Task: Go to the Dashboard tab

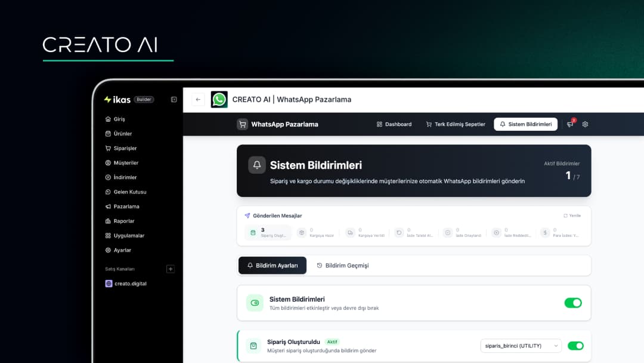Action: click(x=394, y=124)
